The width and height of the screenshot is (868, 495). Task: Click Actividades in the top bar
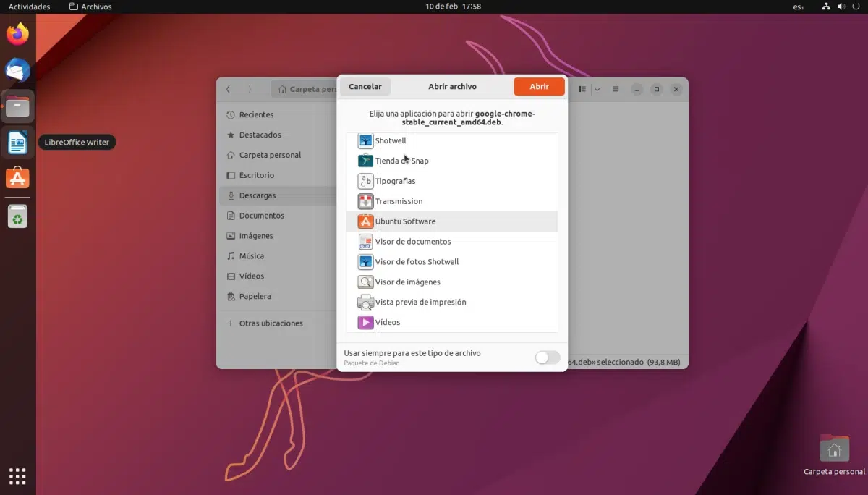click(x=30, y=7)
